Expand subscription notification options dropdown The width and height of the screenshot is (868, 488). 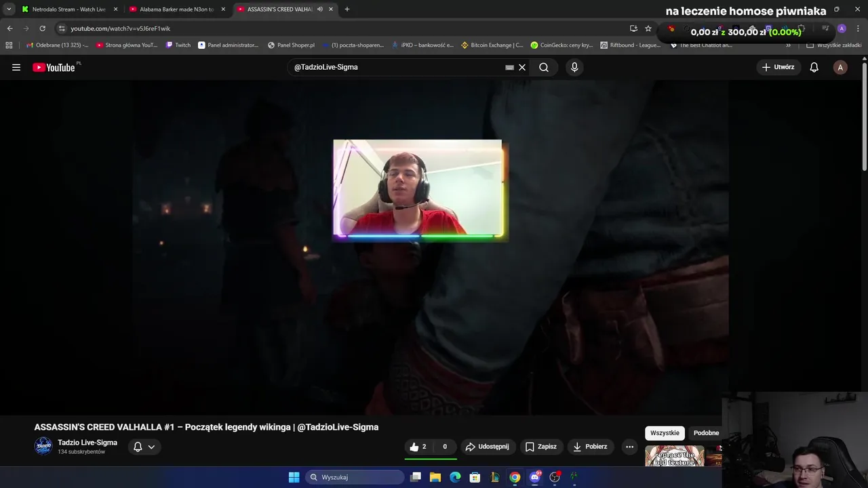144,447
